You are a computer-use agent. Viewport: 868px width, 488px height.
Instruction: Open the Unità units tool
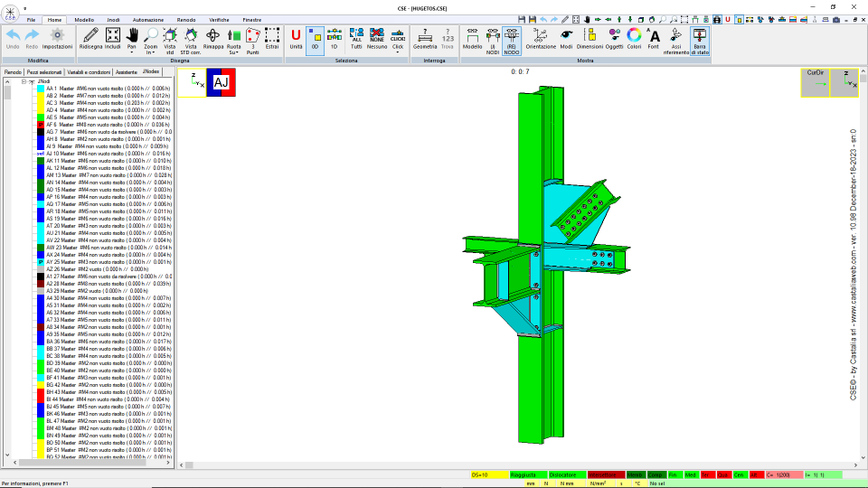coord(296,39)
